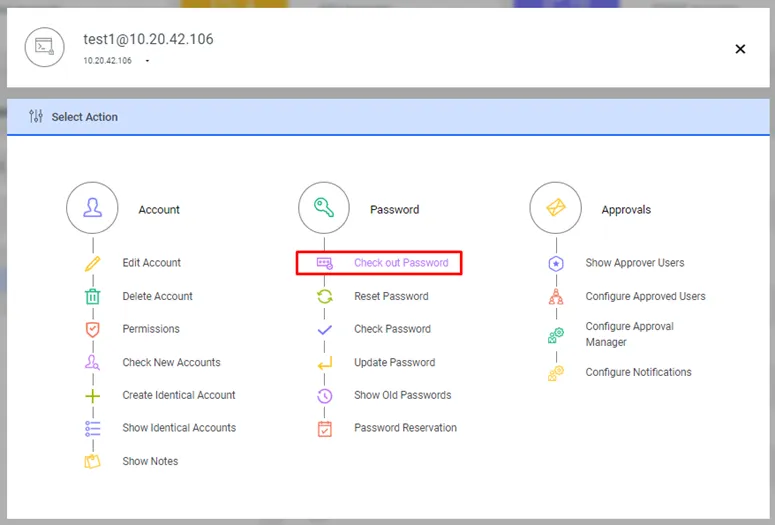Click the terminal icon next to test1@10.20.42.106
775x525 pixels.
point(44,47)
